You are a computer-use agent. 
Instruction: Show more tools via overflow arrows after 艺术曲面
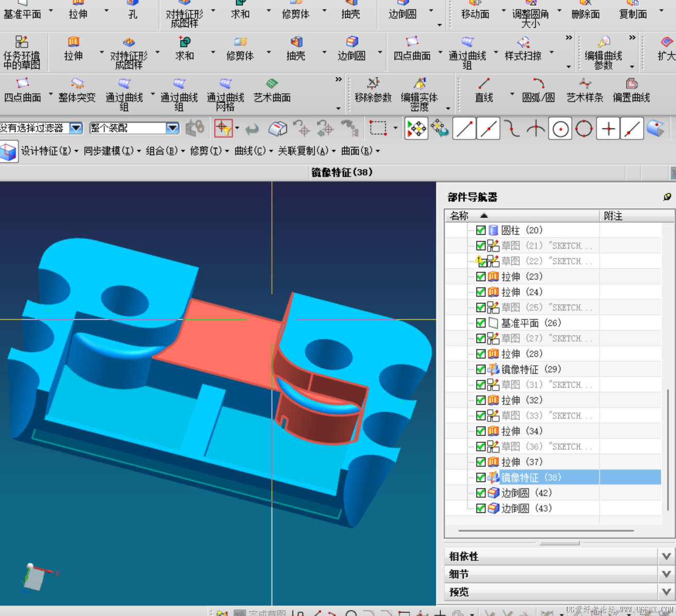pos(339,79)
